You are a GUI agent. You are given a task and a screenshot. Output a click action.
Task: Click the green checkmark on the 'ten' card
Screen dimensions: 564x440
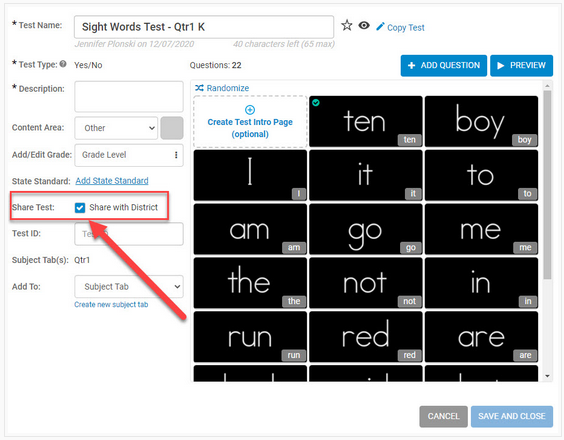[x=316, y=103]
